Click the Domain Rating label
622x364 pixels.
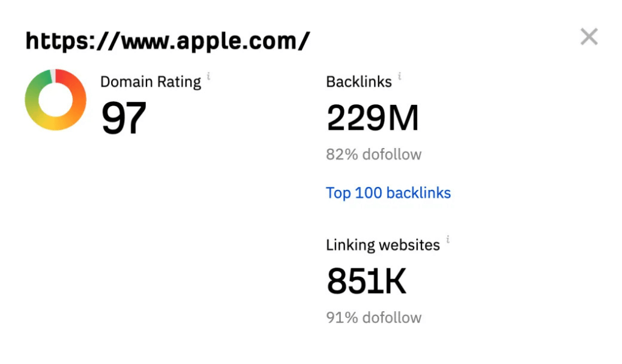click(x=151, y=82)
